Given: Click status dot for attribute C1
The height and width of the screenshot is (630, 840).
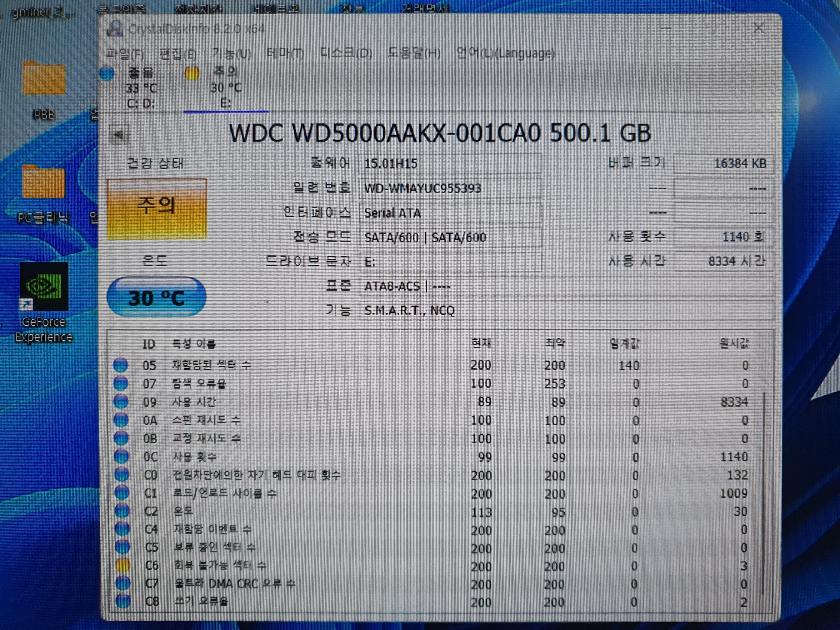Looking at the screenshot, I should click(122, 492).
